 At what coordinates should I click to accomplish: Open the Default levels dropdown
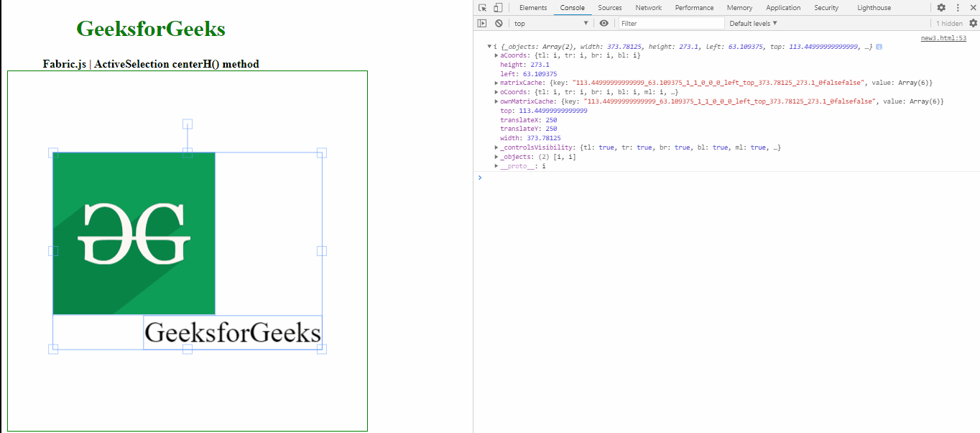(x=752, y=23)
